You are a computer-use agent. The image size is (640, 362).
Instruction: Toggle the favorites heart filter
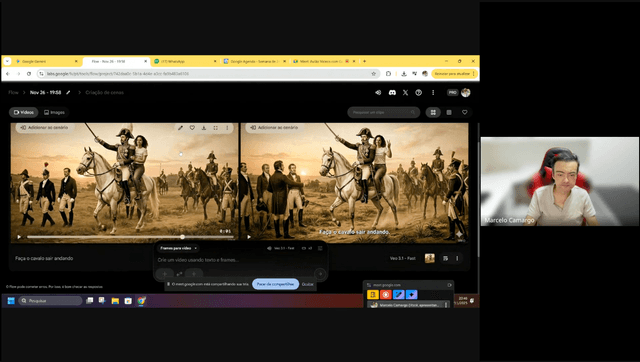click(464, 112)
